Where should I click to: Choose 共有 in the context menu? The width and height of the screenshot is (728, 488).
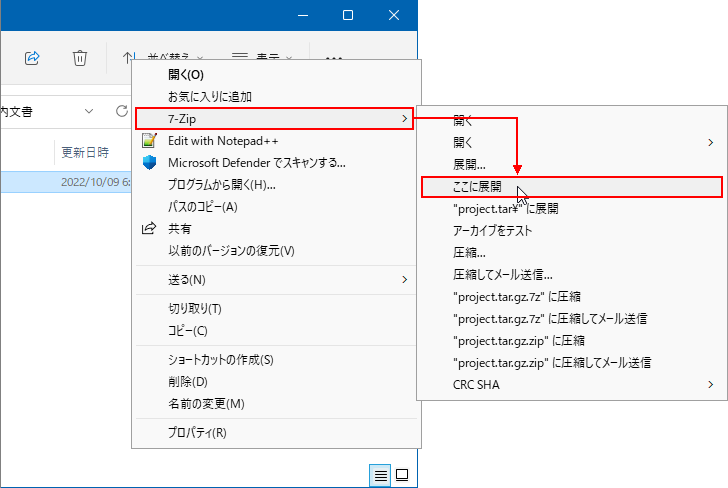[277, 228]
